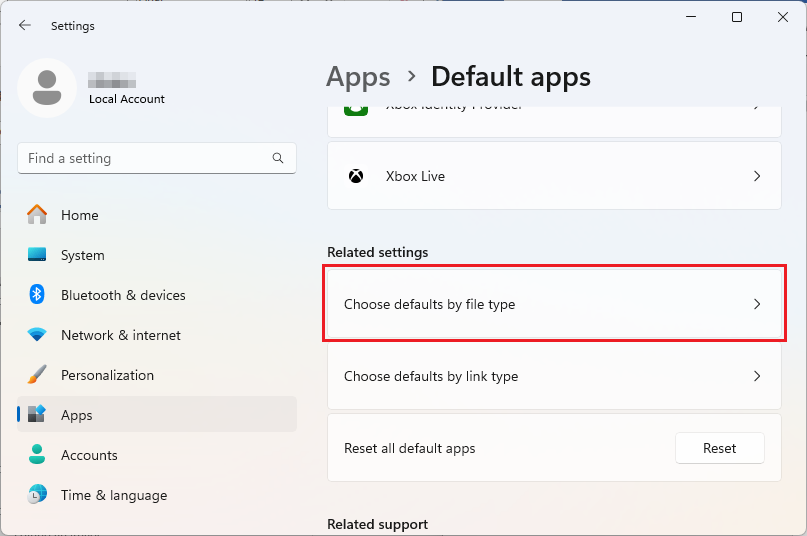Click the Network wifi icon
This screenshot has height=536, width=807.
[x=37, y=335]
